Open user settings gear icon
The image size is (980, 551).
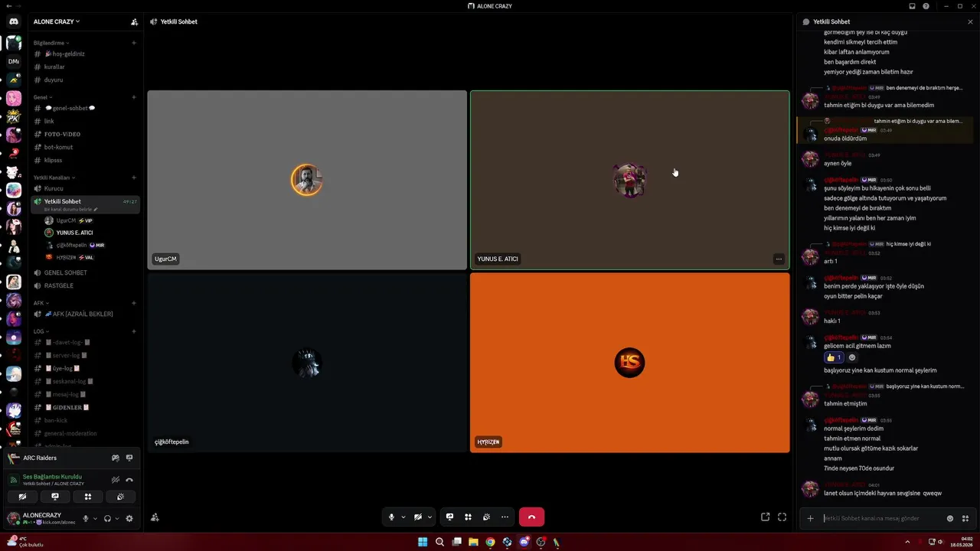(x=129, y=518)
